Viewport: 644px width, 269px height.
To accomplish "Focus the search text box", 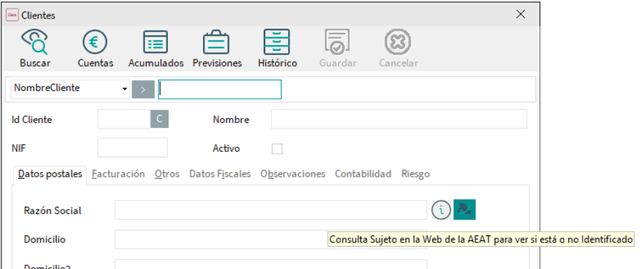I will click(x=219, y=89).
